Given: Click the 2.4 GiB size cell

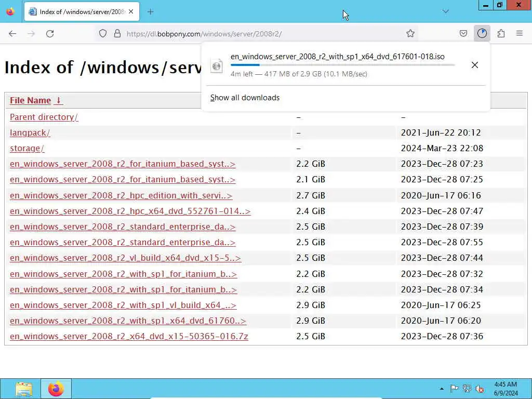Looking at the screenshot, I should coord(311,211).
